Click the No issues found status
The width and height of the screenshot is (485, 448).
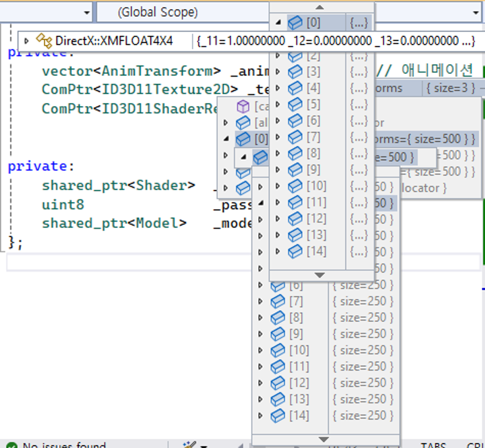64,446
